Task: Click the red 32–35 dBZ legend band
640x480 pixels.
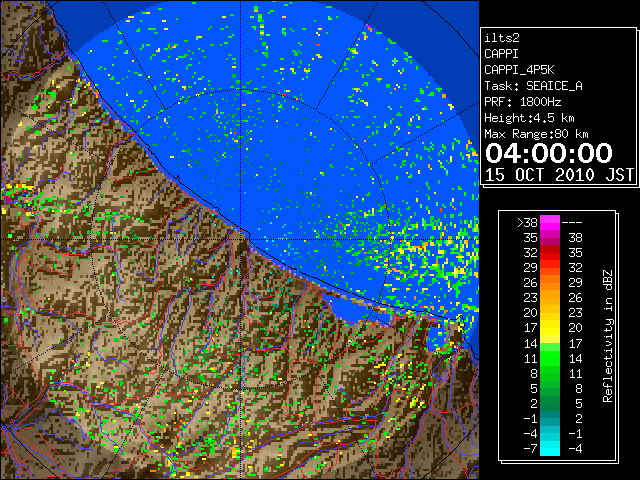Action: point(550,253)
